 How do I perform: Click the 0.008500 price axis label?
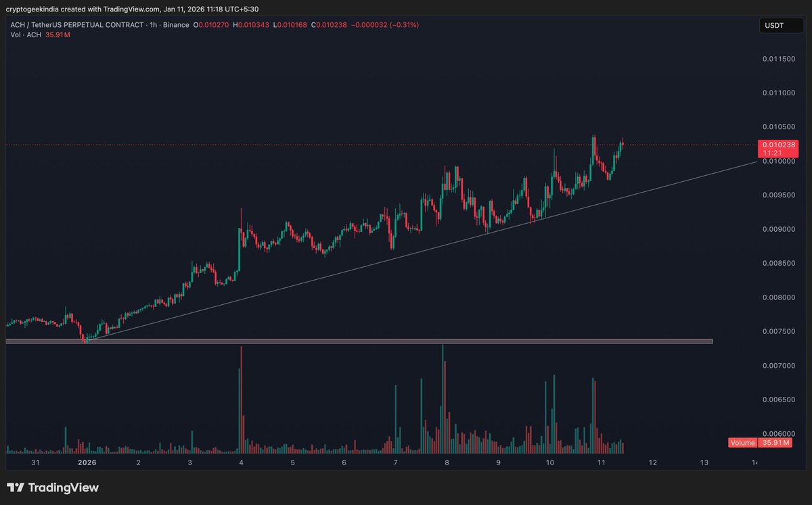pyautogui.click(x=778, y=264)
